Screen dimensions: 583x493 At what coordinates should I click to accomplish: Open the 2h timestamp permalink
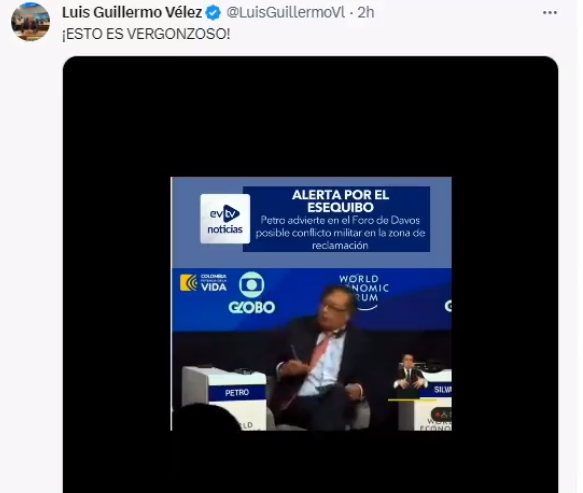[366, 13]
